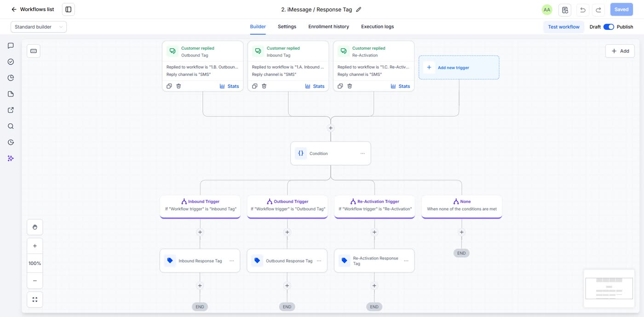Image resolution: width=644 pixels, height=317 pixels.
Task: Show keyboard shortcuts icon on canvas
Action: click(34, 51)
